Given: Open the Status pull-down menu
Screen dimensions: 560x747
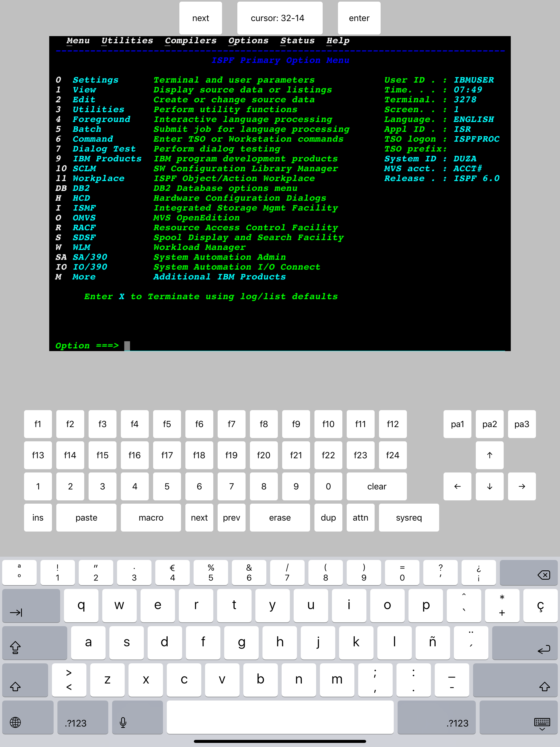Looking at the screenshot, I should pyautogui.click(x=297, y=41).
